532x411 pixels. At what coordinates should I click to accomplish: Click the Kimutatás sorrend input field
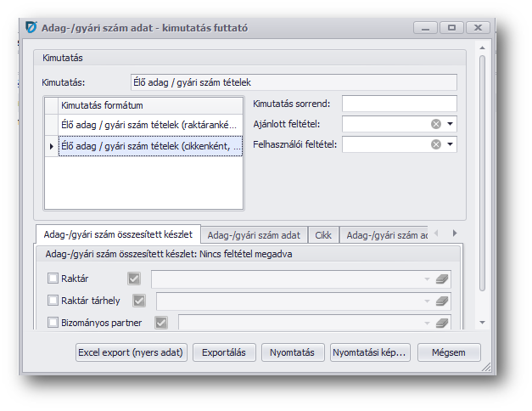point(400,104)
